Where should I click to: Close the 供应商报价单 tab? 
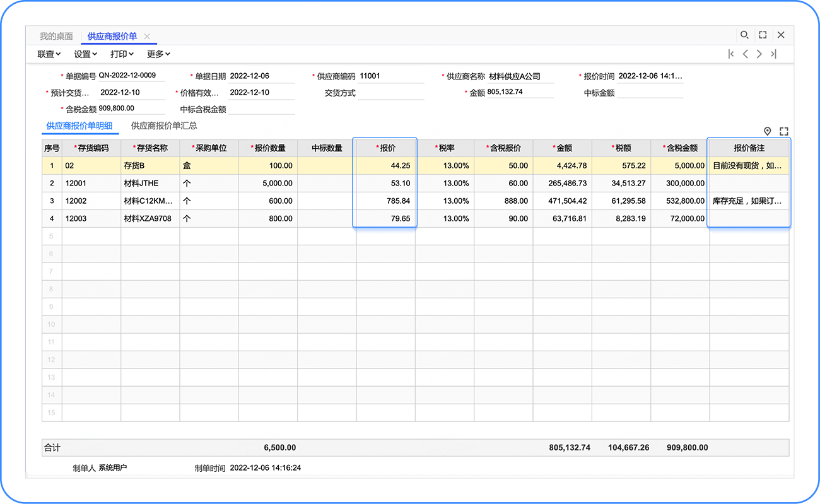(147, 37)
